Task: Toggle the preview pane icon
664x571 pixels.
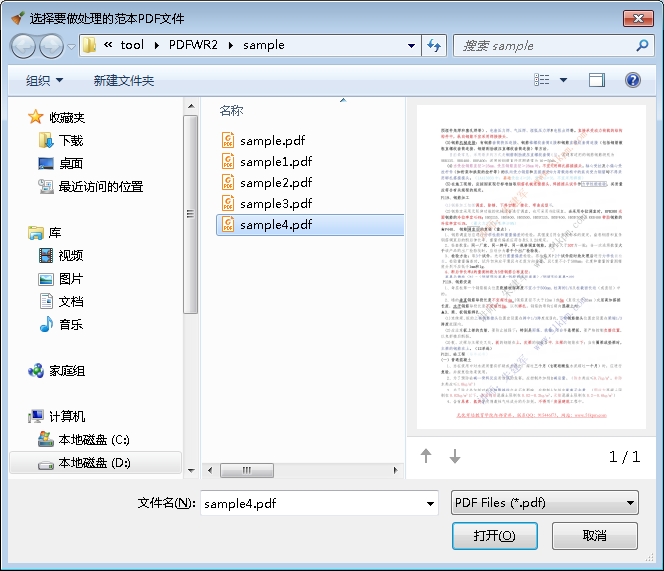Action: click(597, 80)
